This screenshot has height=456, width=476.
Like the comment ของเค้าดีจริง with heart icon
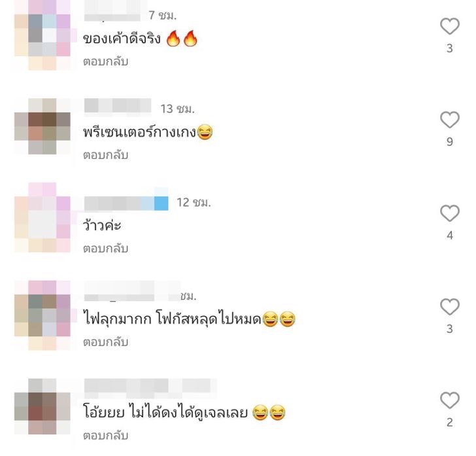tap(450, 26)
